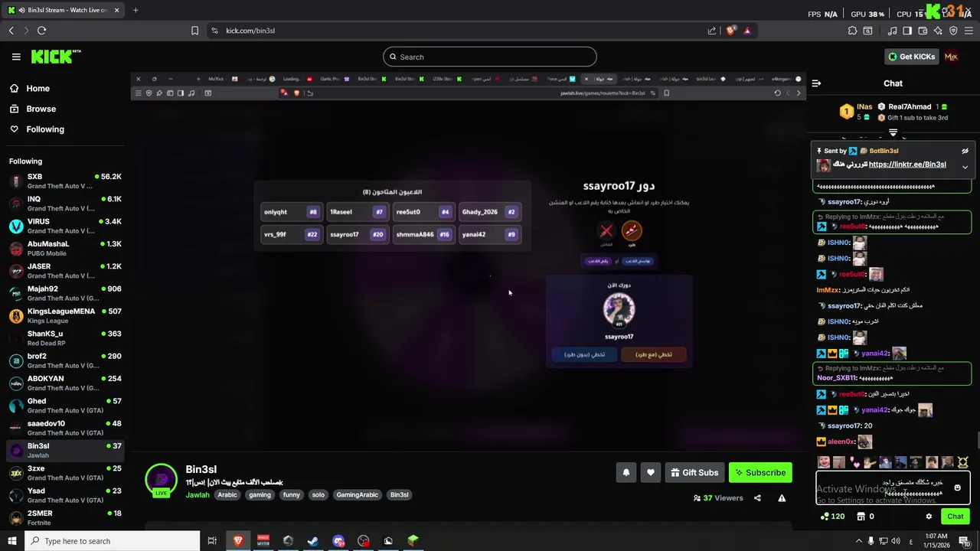Viewport: 980px width, 551px height.
Task: Open Brave Shields icon in address bar
Action: coord(731,31)
